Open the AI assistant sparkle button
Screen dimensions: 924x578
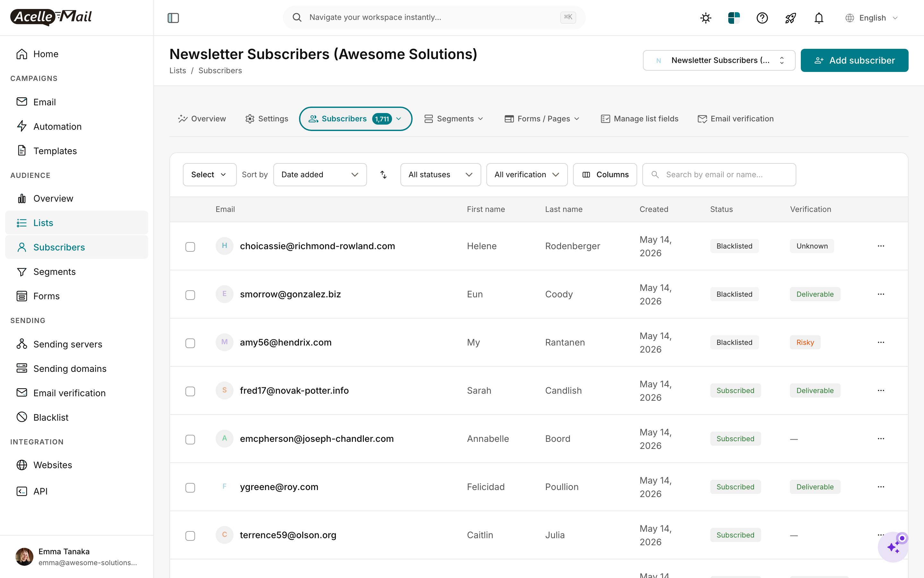[x=893, y=547]
